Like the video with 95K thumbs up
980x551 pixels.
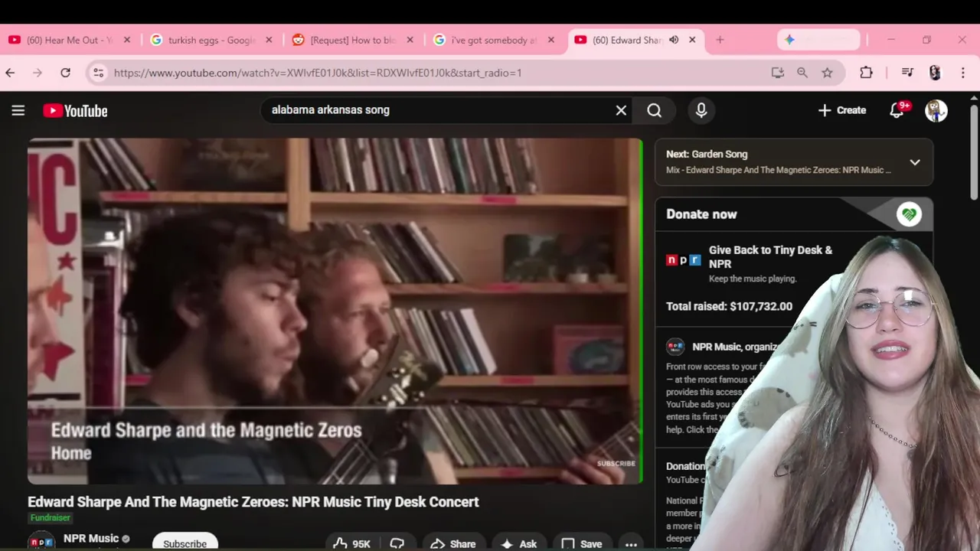tap(351, 543)
